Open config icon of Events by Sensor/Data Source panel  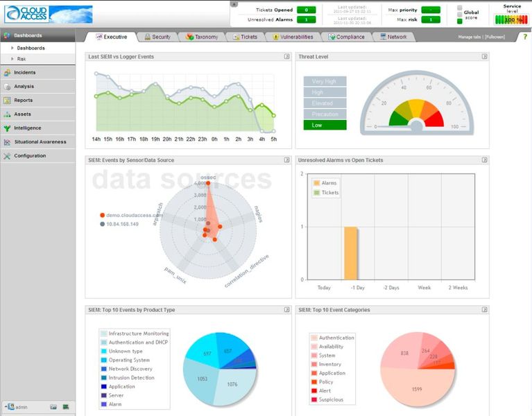(286, 160)
